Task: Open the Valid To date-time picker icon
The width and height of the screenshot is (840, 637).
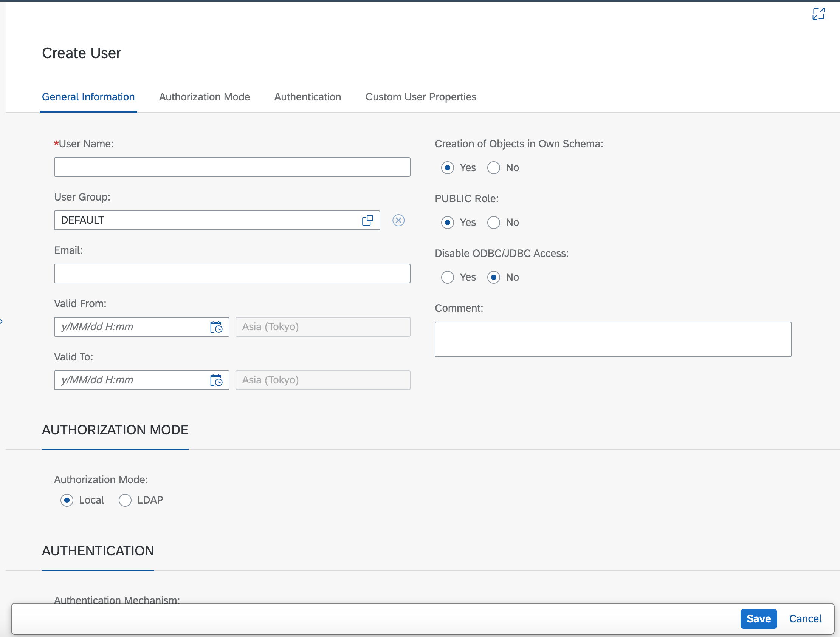Action: coord(216,380)
